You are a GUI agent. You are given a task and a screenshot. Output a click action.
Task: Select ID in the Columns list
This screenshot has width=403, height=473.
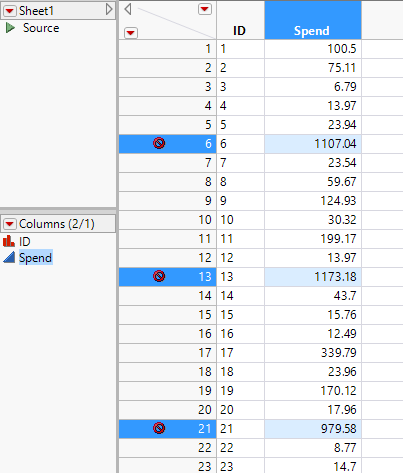point(25,241)
